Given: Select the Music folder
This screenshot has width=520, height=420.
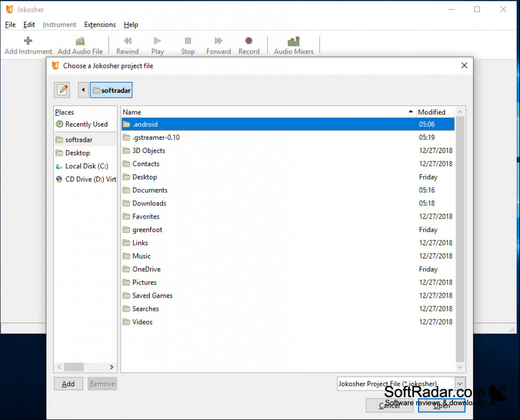Looking at the screenshot, I should coord(288,256).
